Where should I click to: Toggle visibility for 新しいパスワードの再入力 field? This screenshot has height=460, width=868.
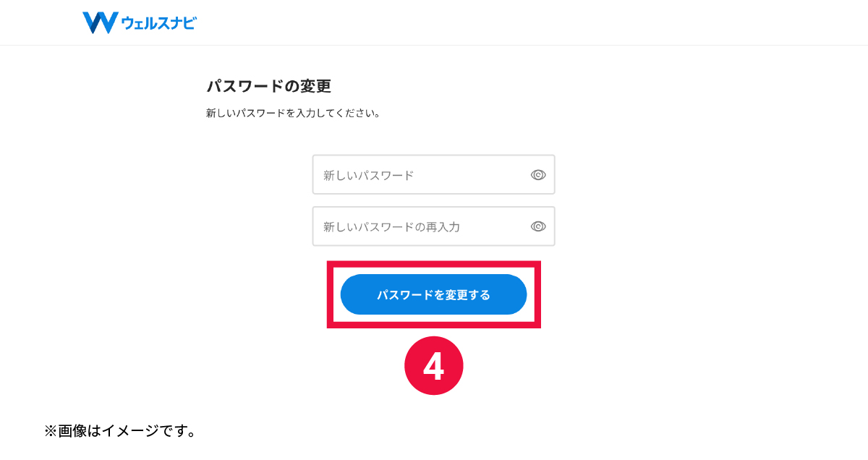pos(537,226)
